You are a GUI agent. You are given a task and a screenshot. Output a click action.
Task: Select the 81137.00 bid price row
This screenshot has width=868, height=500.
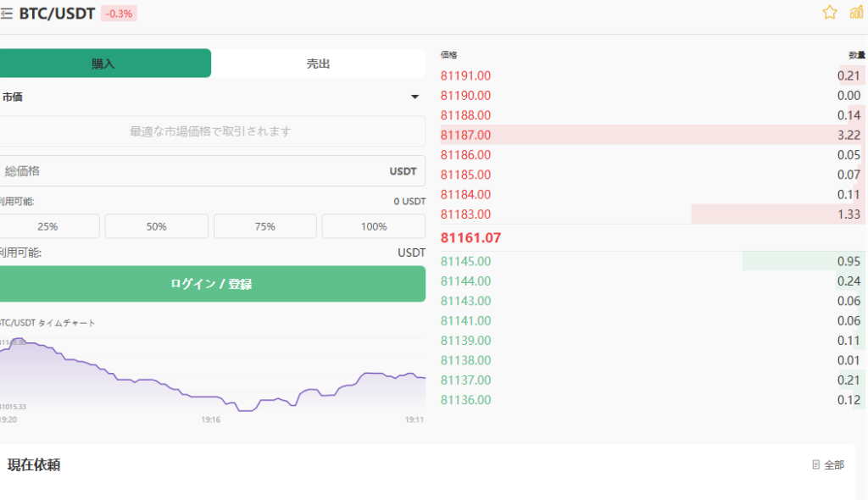[652, 381]
